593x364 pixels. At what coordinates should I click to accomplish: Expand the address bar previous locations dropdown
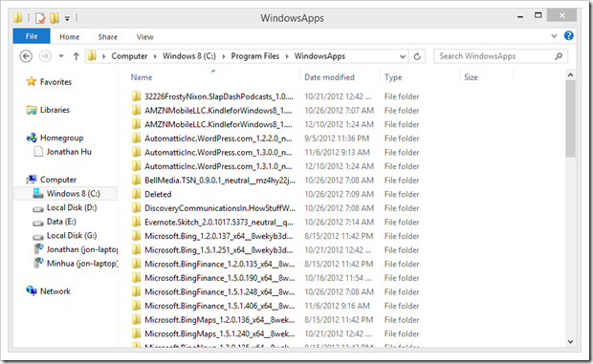pyautogui.click(x=403, y=56)
